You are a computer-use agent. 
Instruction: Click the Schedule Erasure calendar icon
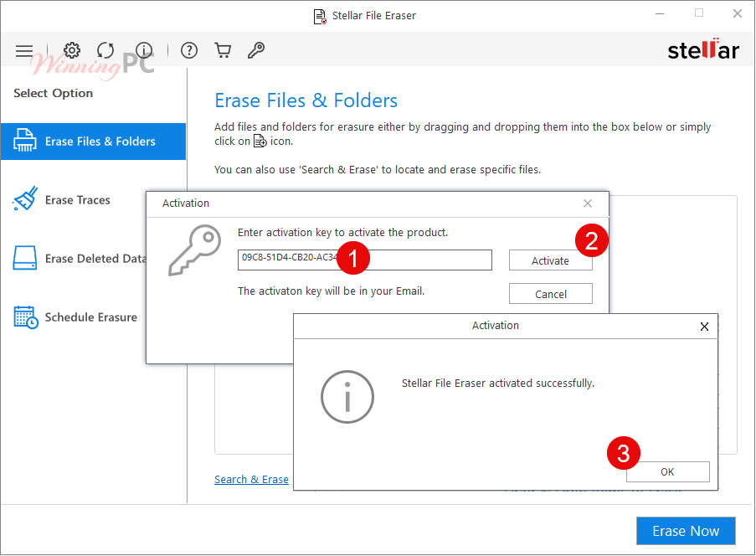coord(26,317)
